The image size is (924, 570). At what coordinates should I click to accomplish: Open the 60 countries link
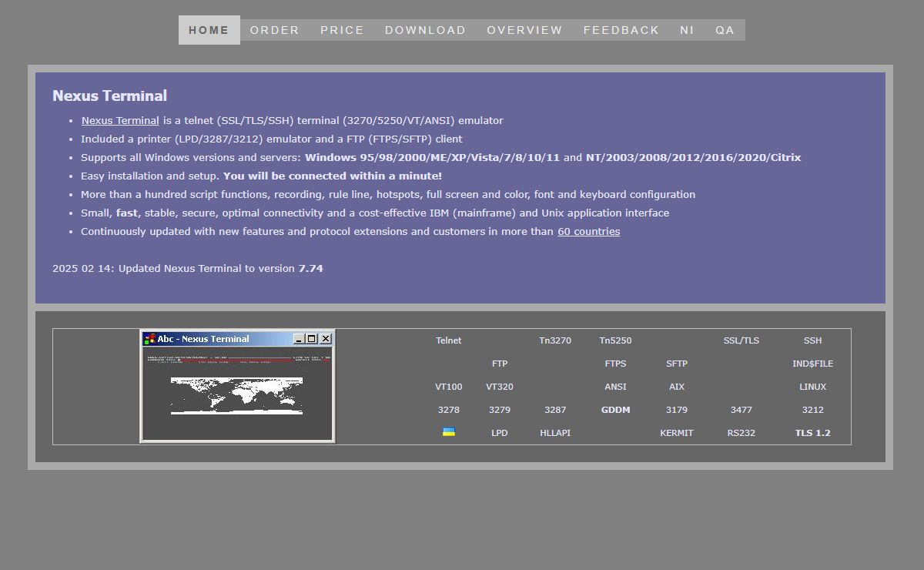click(x=588, y=231)
